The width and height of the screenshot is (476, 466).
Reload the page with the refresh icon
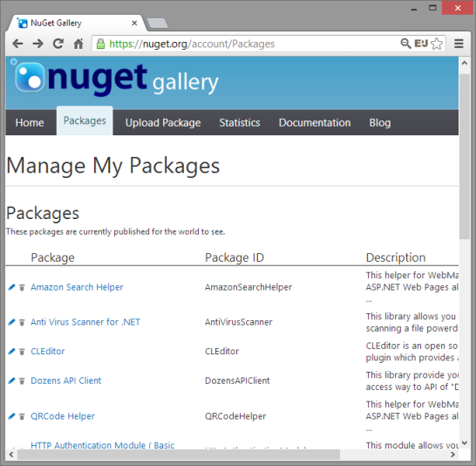click(58, 44)
